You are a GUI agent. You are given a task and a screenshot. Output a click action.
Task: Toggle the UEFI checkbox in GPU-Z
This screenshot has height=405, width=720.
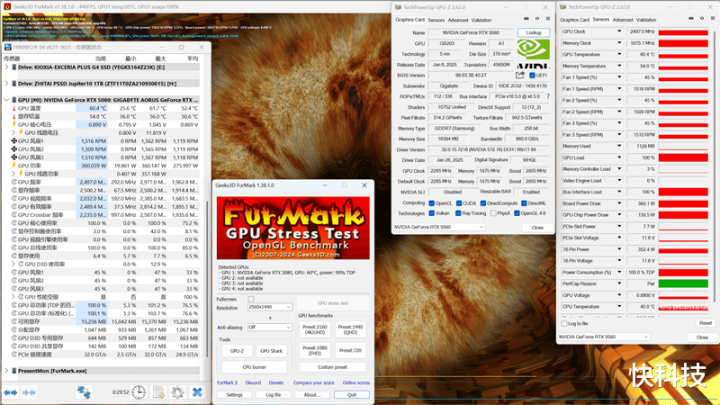[x=532, y=75]
